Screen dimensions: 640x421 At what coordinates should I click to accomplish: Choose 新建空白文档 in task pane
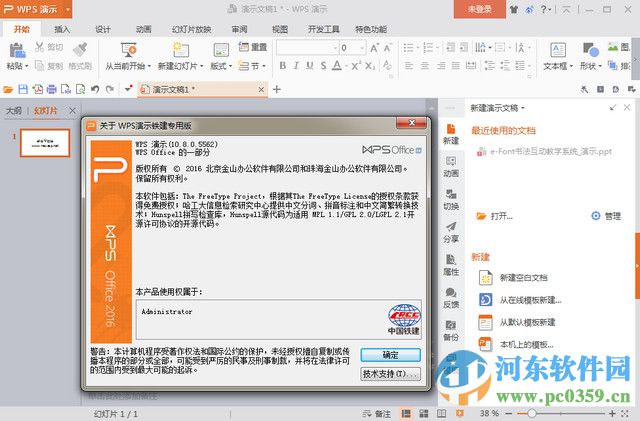tap(513, 278)
